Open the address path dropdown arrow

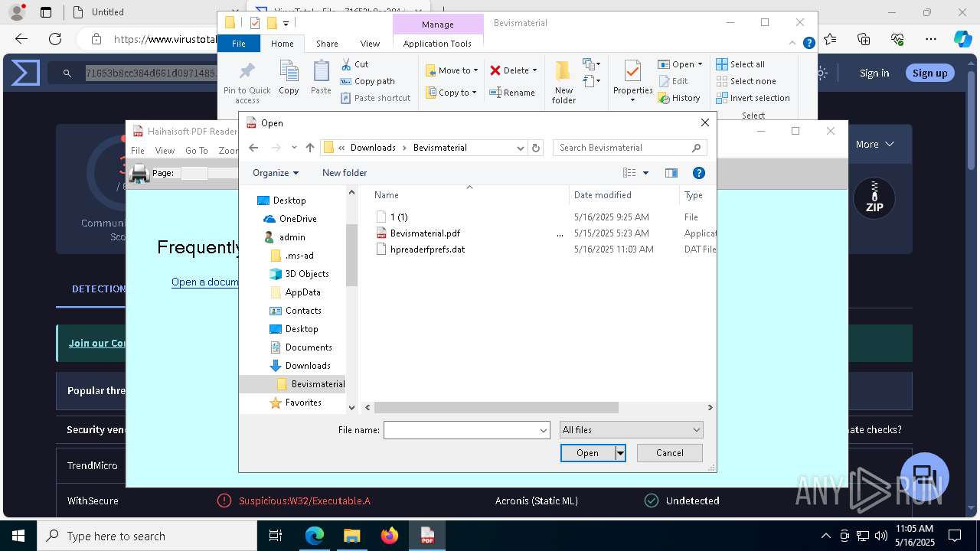pos(521,148)
